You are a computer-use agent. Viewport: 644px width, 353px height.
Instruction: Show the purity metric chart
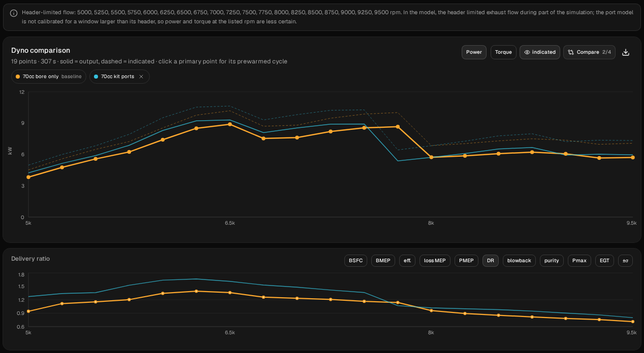tap(552, 261)
